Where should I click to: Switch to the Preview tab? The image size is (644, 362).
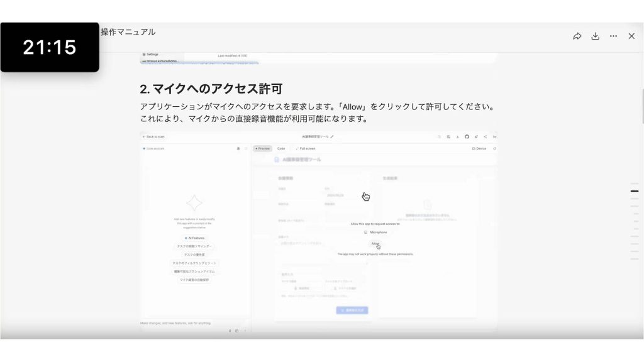[x=262, y=148]
